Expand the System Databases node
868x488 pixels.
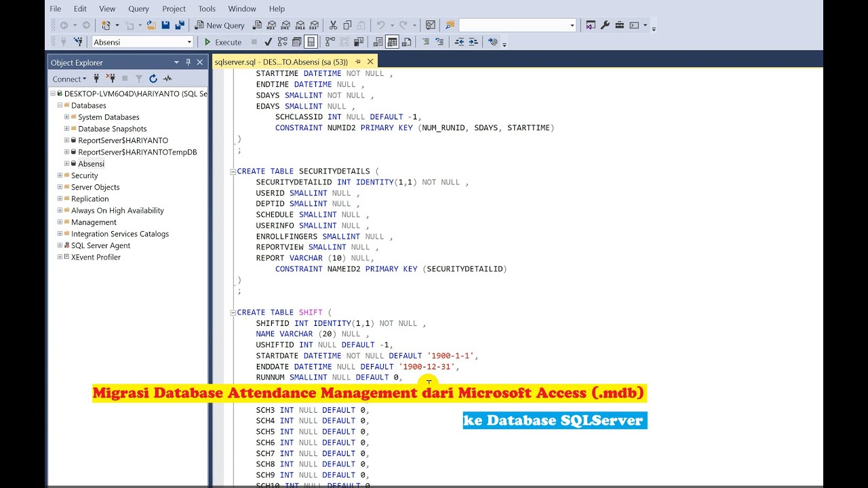tap(66, 117)
